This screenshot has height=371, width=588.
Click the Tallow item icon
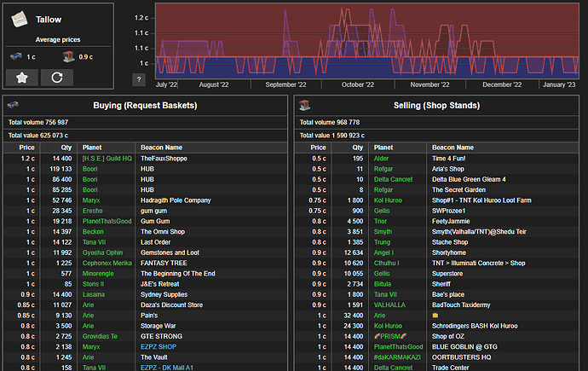(x=21, y=19)
